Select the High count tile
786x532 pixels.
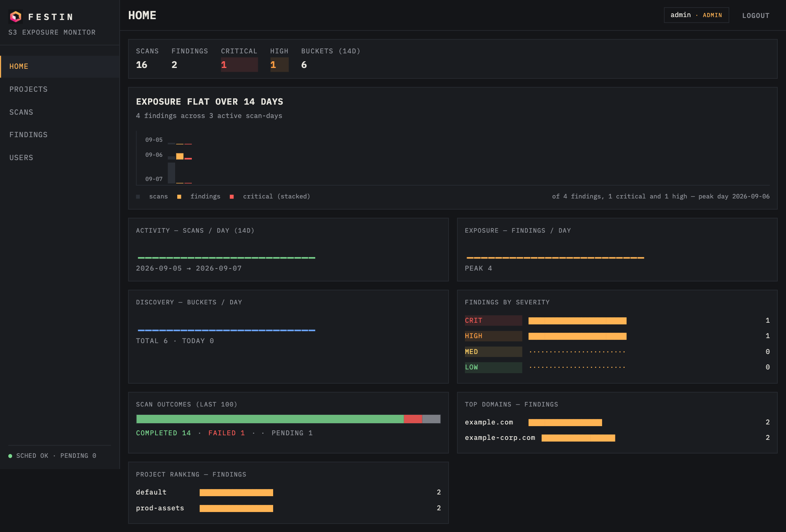[279, 60]
